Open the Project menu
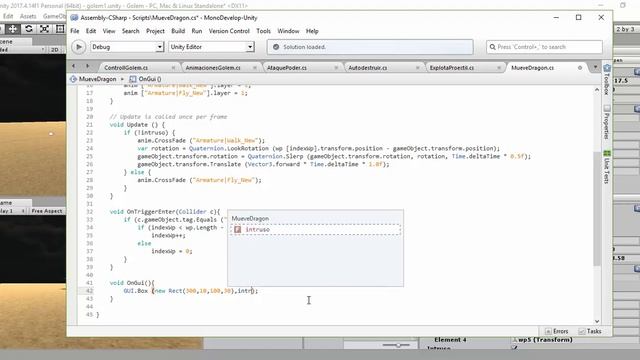The height and width of the screenshot is (360, 640). point(155,31)
